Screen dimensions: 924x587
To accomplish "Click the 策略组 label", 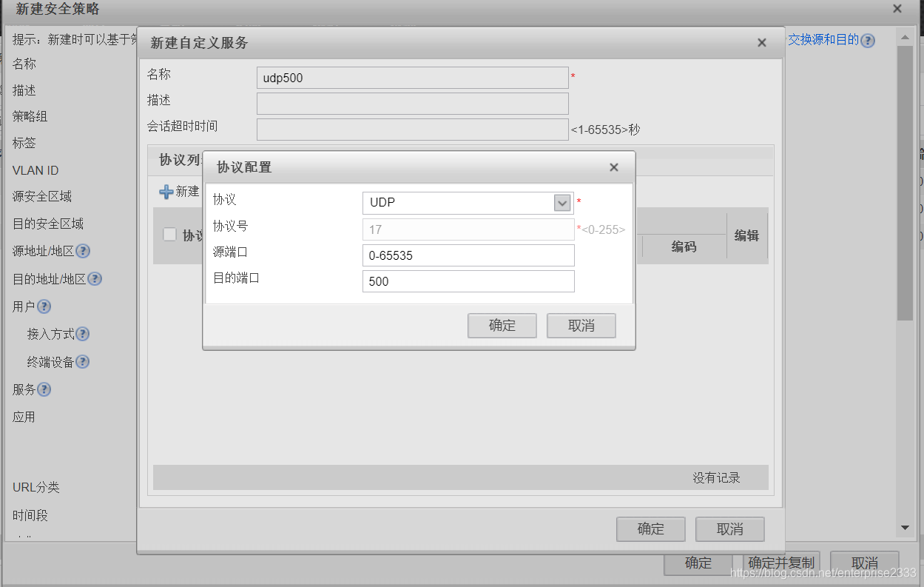I will click(x=30, y=117).
